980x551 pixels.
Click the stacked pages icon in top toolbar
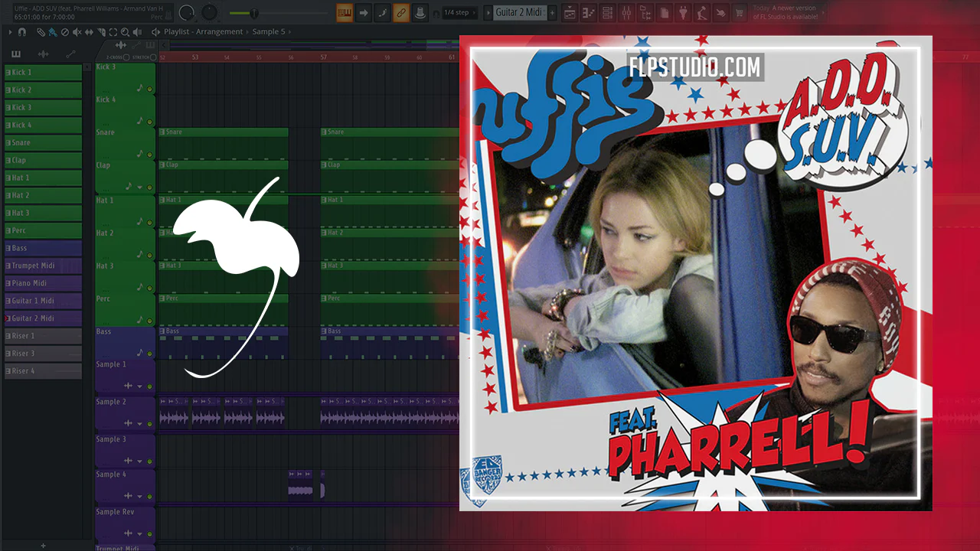664,12
